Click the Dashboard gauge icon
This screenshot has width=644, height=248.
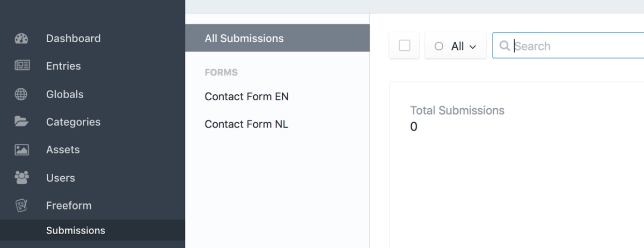[21, 39]
